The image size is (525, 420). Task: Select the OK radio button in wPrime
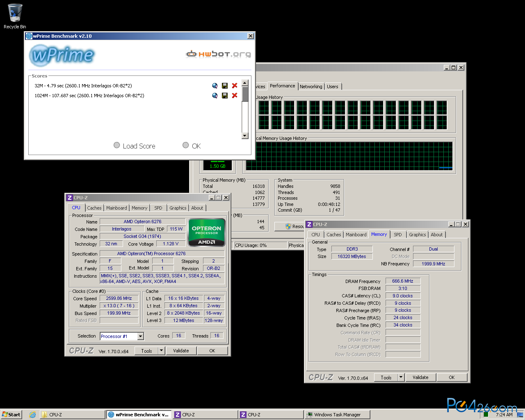(x=186, y=145)
